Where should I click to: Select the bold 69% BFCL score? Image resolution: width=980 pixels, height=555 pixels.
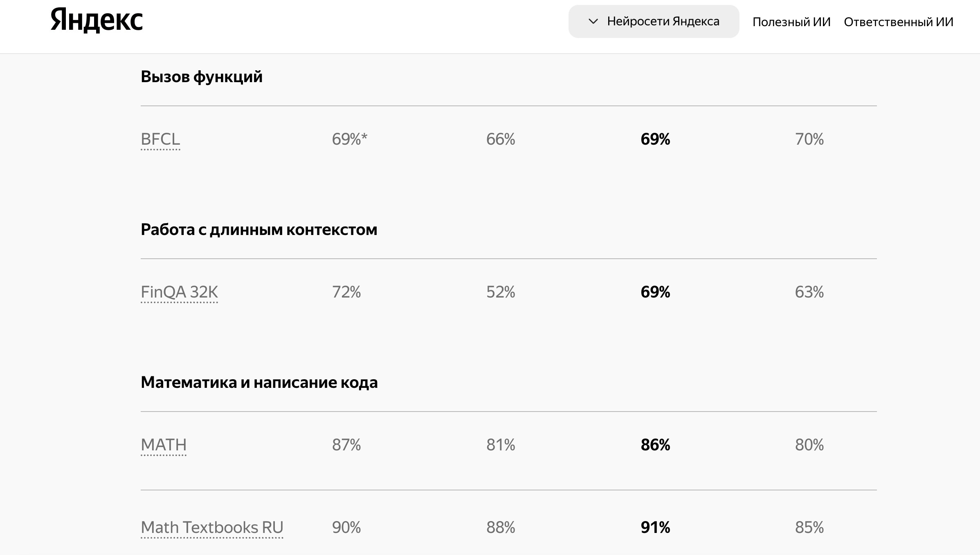point(655,139)
